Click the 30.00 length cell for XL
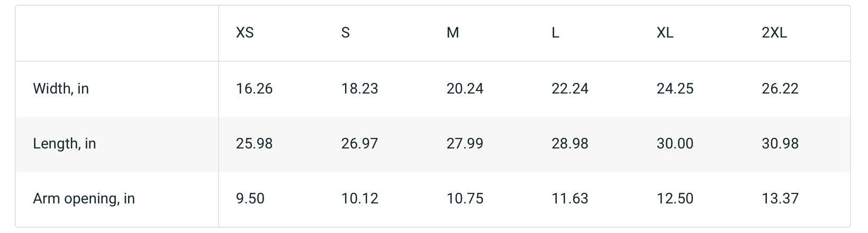The width and height of the screenshot is (868, 233). pos(675,144)
